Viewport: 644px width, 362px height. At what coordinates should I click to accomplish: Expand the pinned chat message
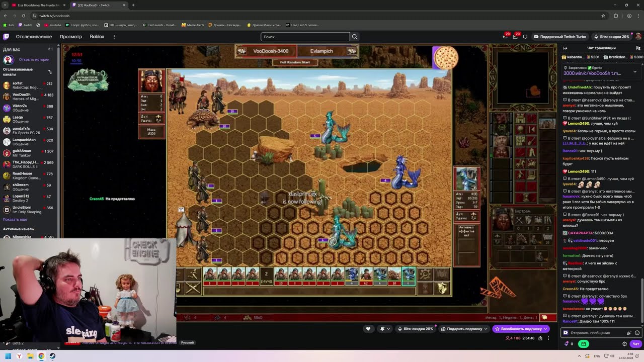tap(635, 72)
